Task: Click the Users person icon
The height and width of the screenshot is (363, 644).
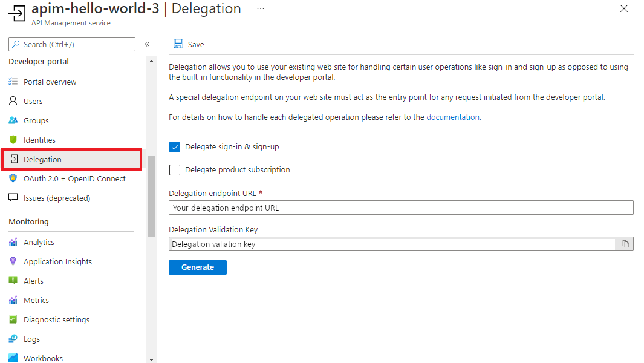Action: 13,101
